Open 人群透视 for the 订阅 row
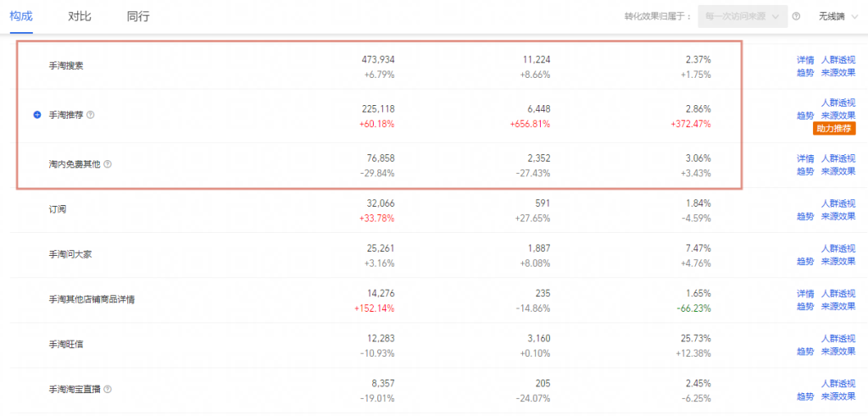The width and height of the screenshot is (868, 416). (x=838, y=203)
